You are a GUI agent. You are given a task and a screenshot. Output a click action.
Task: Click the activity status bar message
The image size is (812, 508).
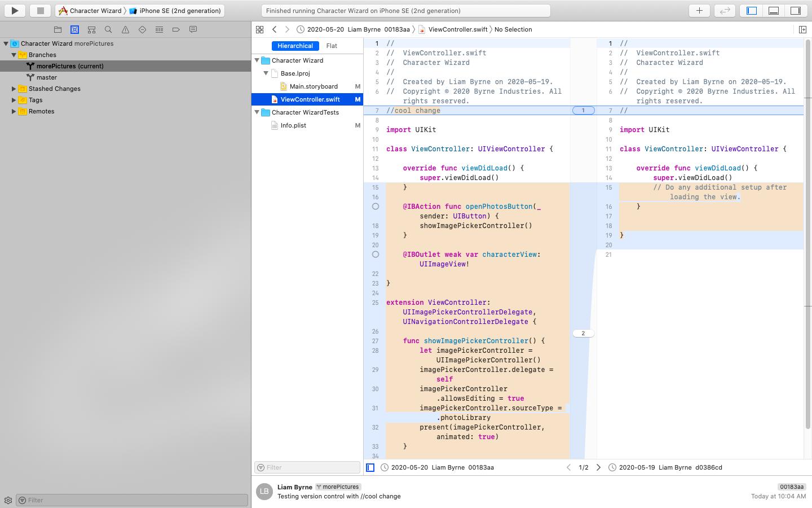[x=405, y=11]
